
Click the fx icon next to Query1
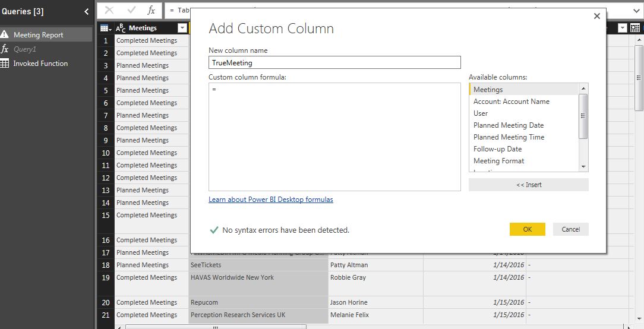coord(5,49)
